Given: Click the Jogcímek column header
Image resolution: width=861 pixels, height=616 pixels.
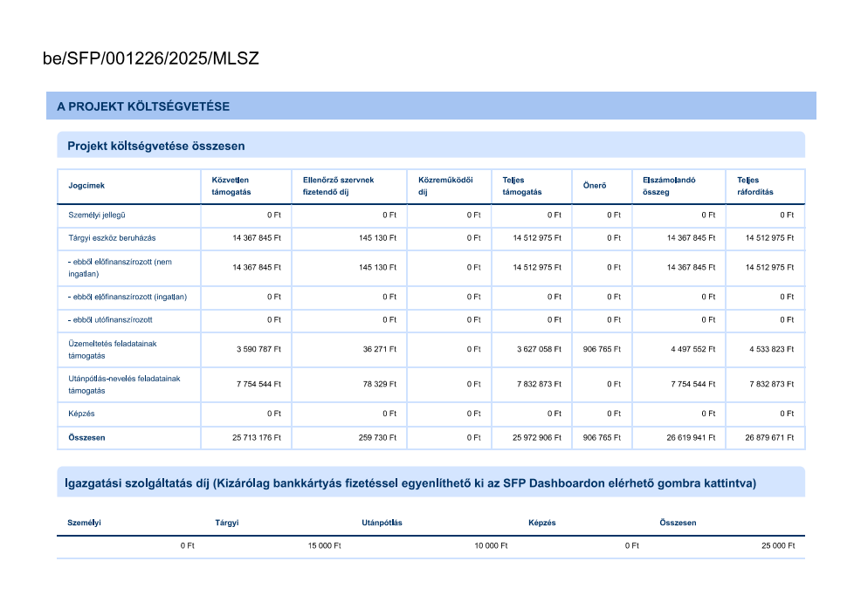Looking at the screenshot, I should tap(86, 185).
